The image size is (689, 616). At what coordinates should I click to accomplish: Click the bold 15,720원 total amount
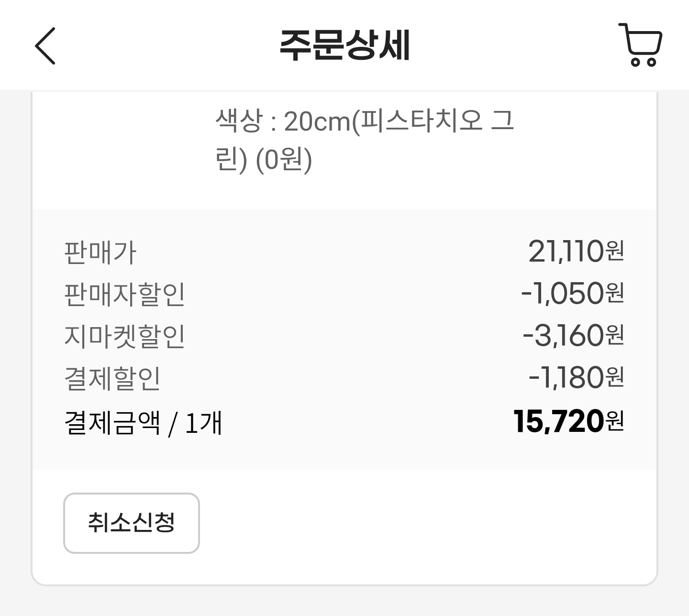pyautogui.click(x=568, y=421)
